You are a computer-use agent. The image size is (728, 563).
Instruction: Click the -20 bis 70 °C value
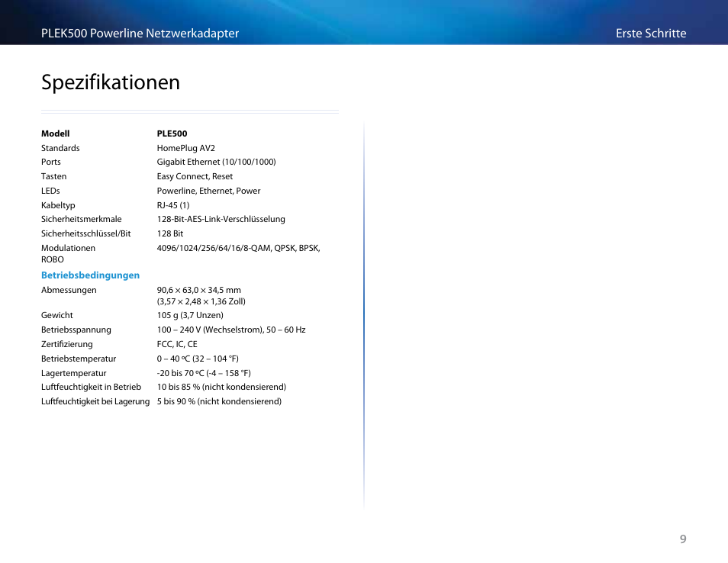coord(204,373)
